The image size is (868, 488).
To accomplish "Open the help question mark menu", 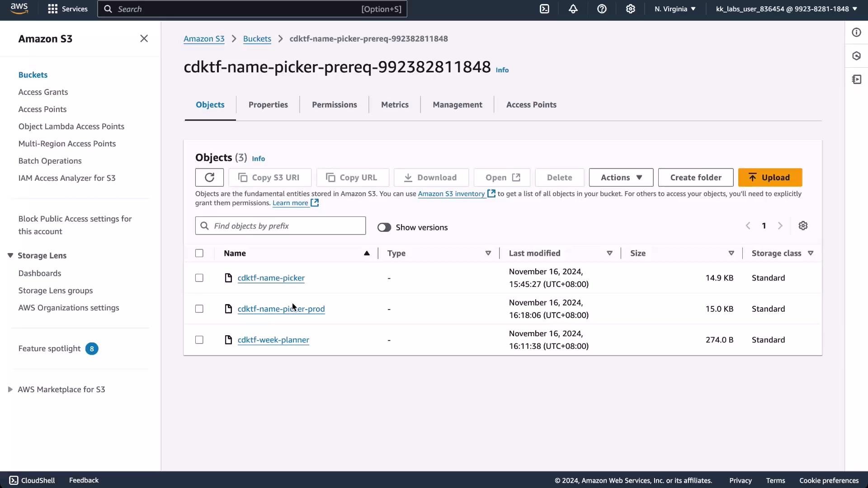I will point(602,9).
